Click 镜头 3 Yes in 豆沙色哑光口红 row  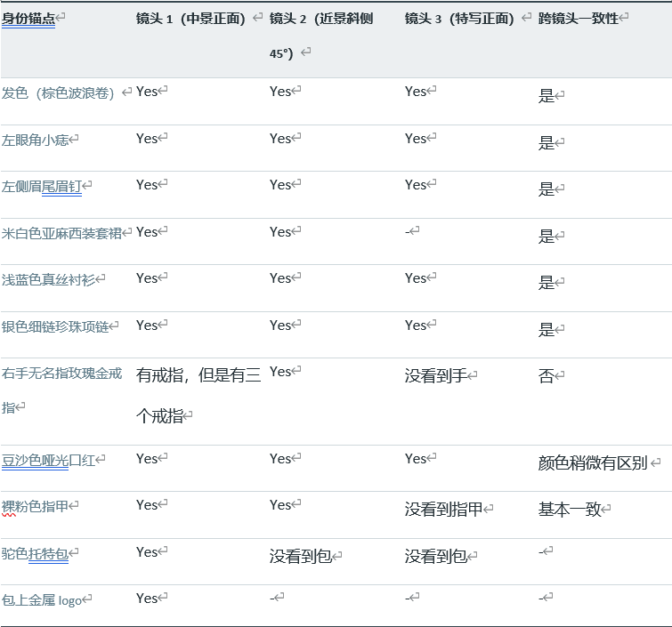tap(416, 459)
